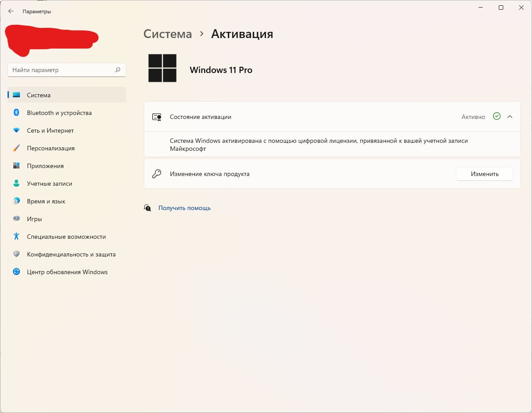The image size is (532, 413).
Task: Click the Изменить button
Action: [x=485, y=174]
